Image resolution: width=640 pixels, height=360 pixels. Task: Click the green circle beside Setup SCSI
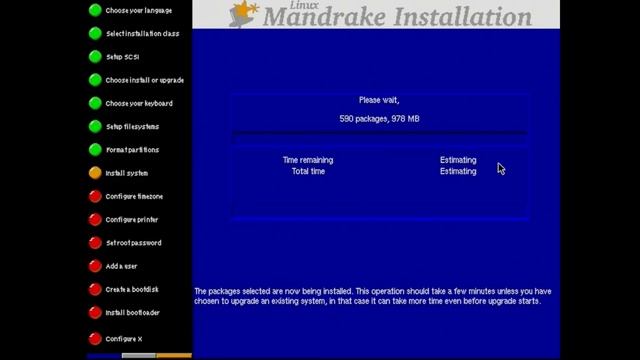[x=95, y=57]
